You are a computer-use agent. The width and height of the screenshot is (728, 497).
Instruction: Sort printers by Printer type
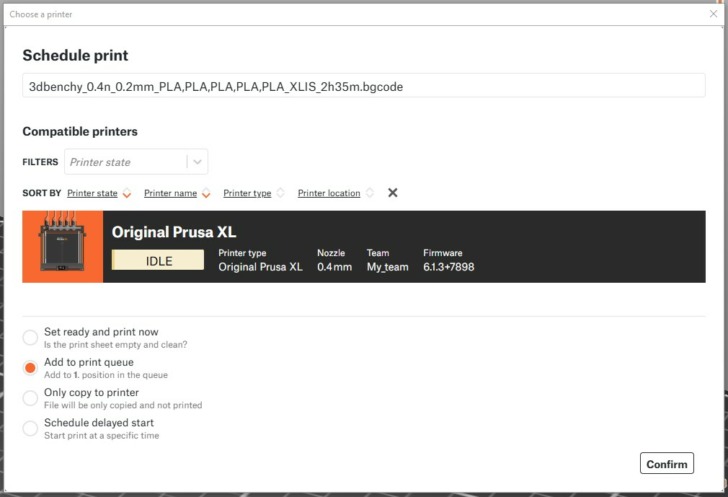[x=247, y=193]
